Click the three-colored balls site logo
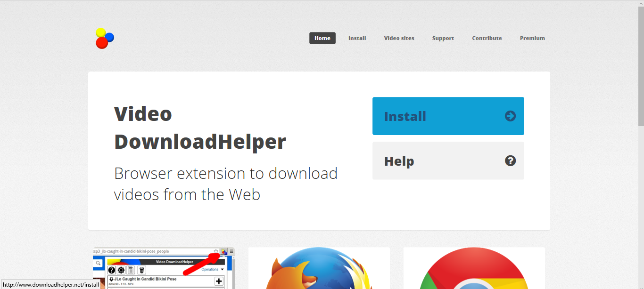This screenshot has width=644, height=289. point(105,38)
